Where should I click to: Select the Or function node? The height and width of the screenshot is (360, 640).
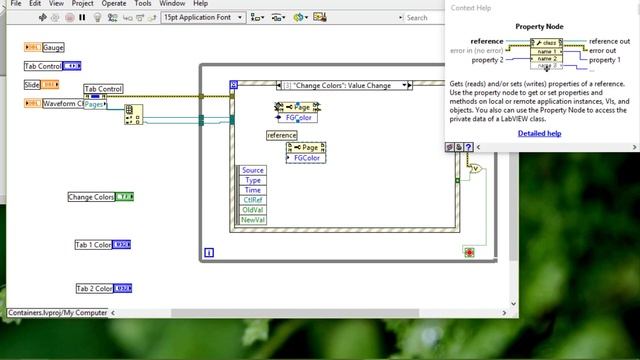pos(476,168)
